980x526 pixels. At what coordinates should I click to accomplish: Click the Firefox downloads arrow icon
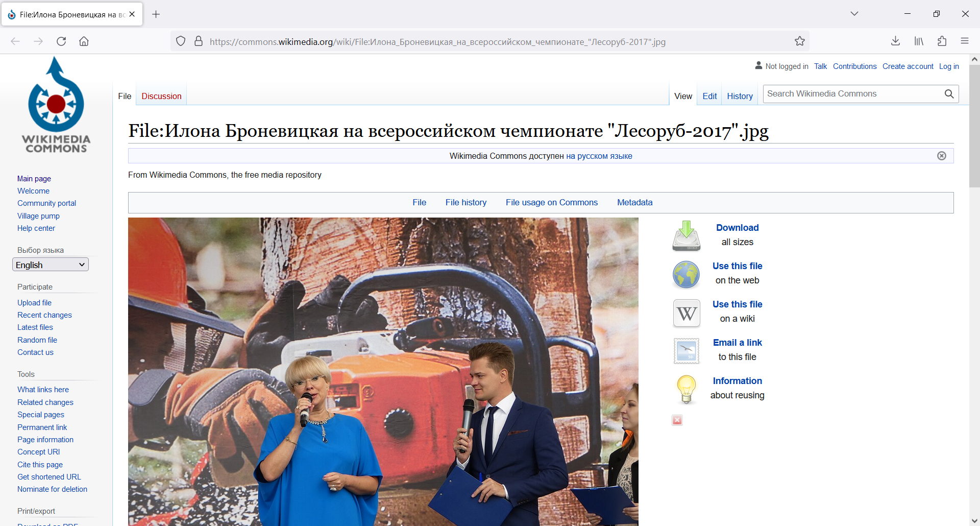(x=896, y=41)
